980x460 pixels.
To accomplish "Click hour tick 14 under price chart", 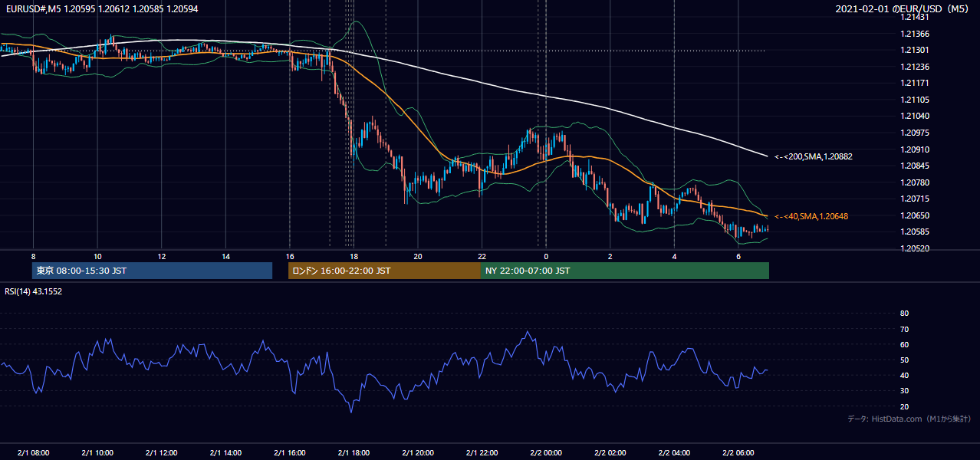I will click(225, 256).
